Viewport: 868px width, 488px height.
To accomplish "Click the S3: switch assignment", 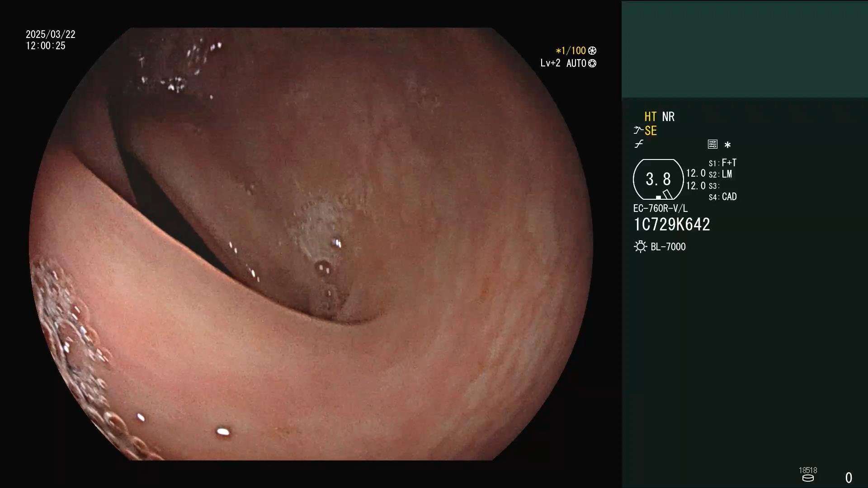I will (x=714, y=186).
